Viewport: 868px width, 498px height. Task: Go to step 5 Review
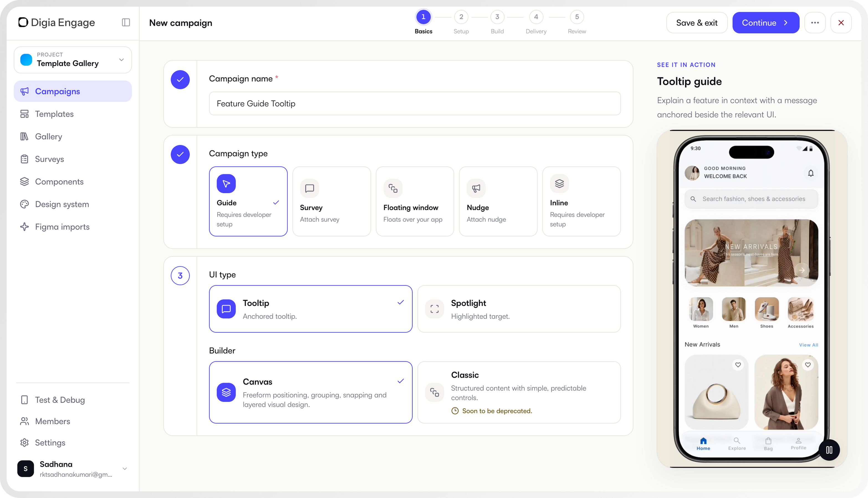click(x=577, y=22)
